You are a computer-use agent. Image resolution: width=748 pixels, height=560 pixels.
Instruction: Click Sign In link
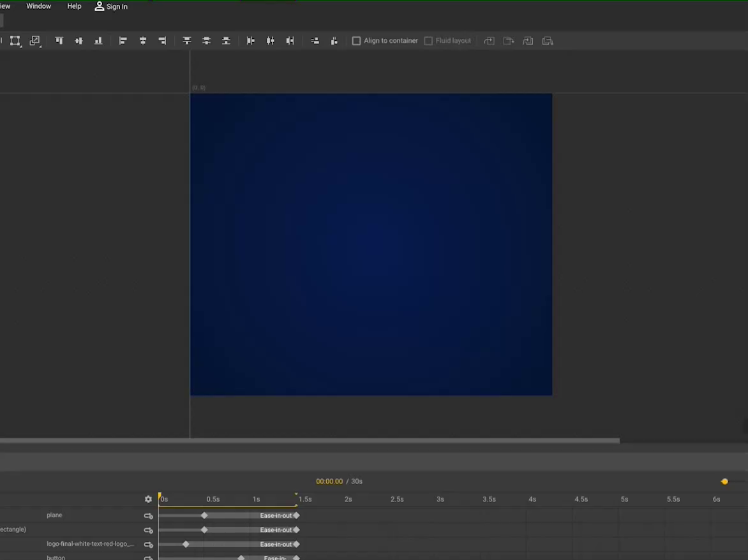point(111,6)
